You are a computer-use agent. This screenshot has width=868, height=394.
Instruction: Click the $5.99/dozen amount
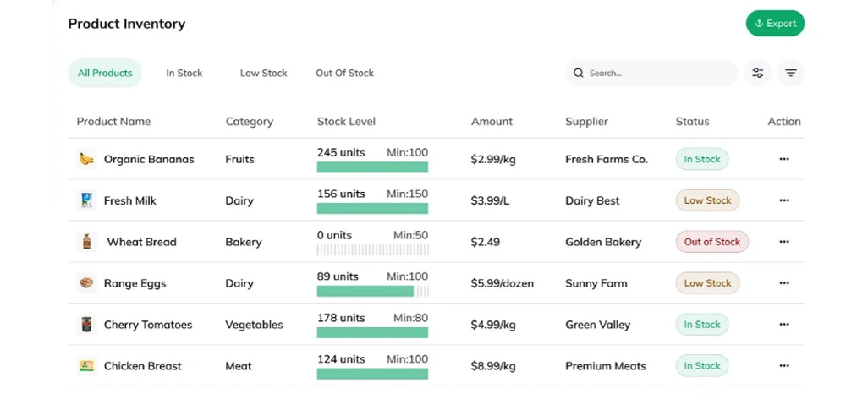point(502,283)
